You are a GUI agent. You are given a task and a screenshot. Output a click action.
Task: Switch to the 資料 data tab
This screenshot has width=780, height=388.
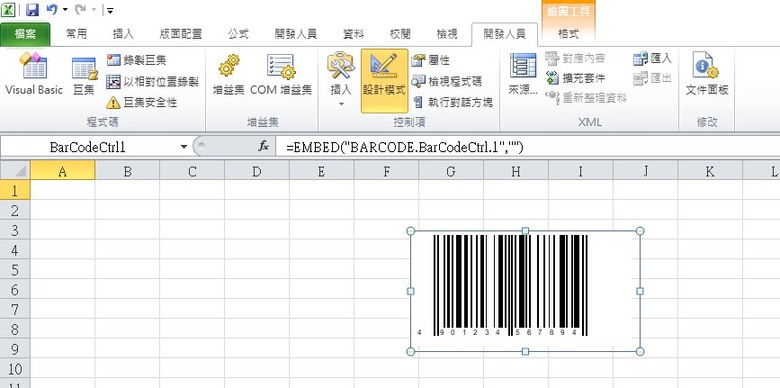[353, 34]
